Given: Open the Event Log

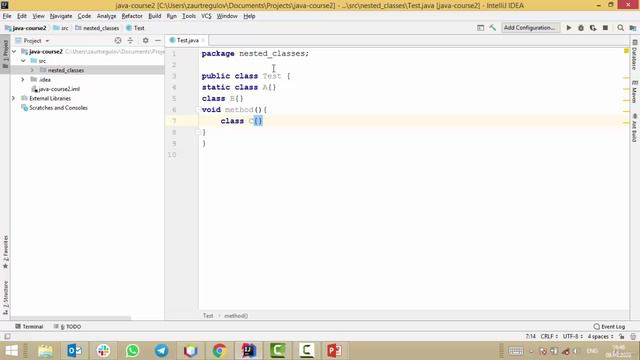Looking at the screenshot, I should 609,327.
